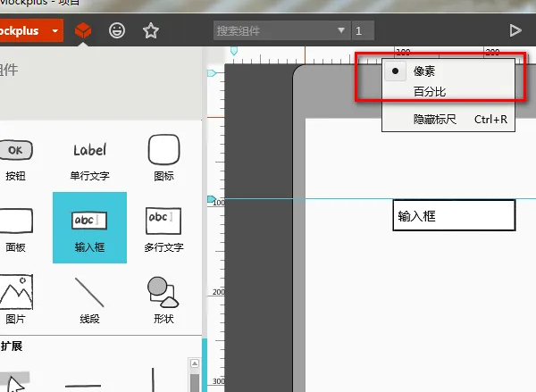Click the component panel scrollbar up arrow
The width and height of the screenshot is (536, 392).
pos(193,363)
